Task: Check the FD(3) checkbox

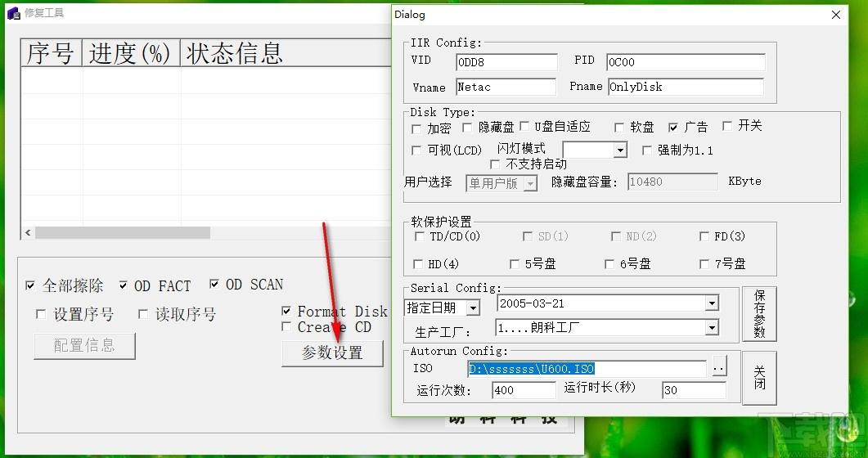Action: [x=704, y=236]
